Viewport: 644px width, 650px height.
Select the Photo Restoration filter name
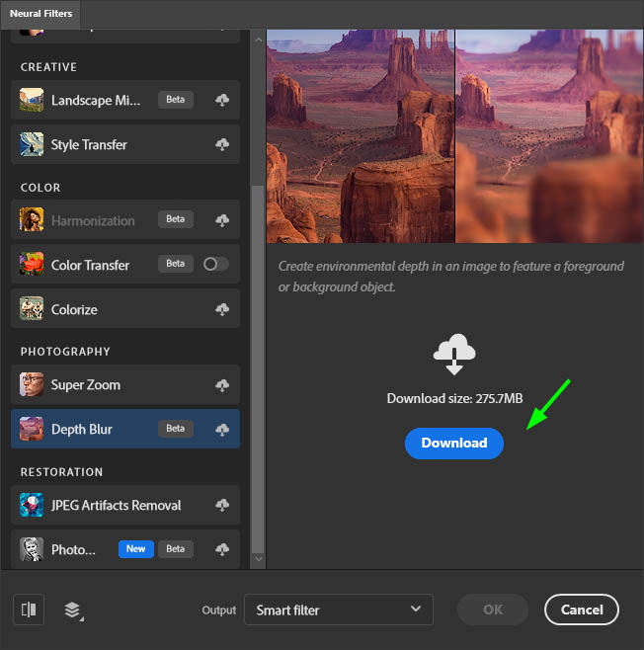[x=73, y=549]
